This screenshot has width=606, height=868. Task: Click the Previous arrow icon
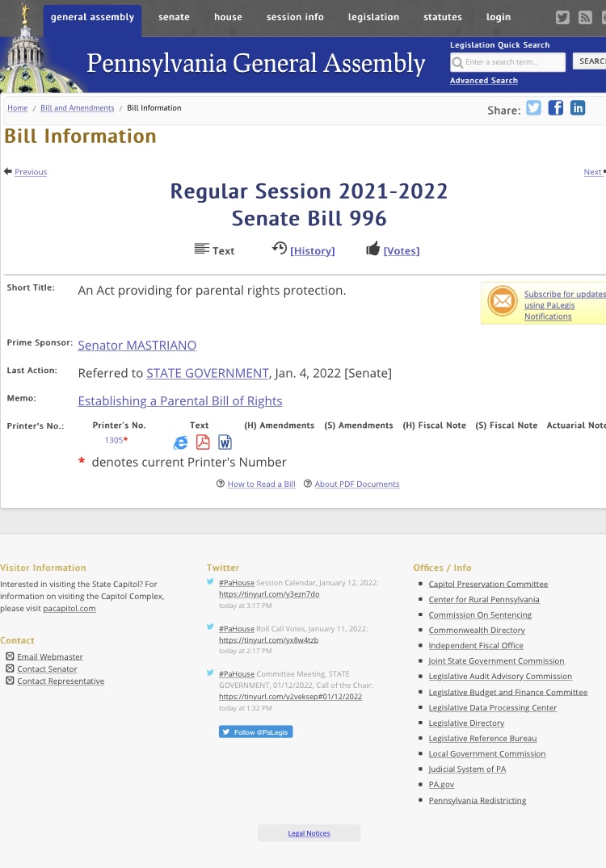8,172
